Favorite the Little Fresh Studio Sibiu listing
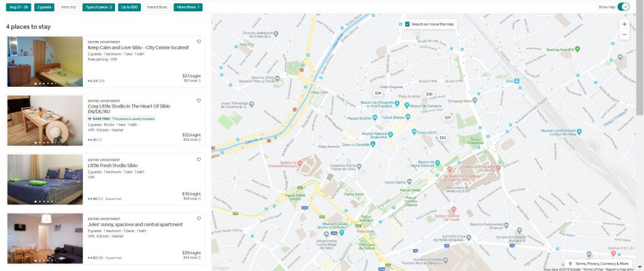The image size is (644, 271). [199, 160]
